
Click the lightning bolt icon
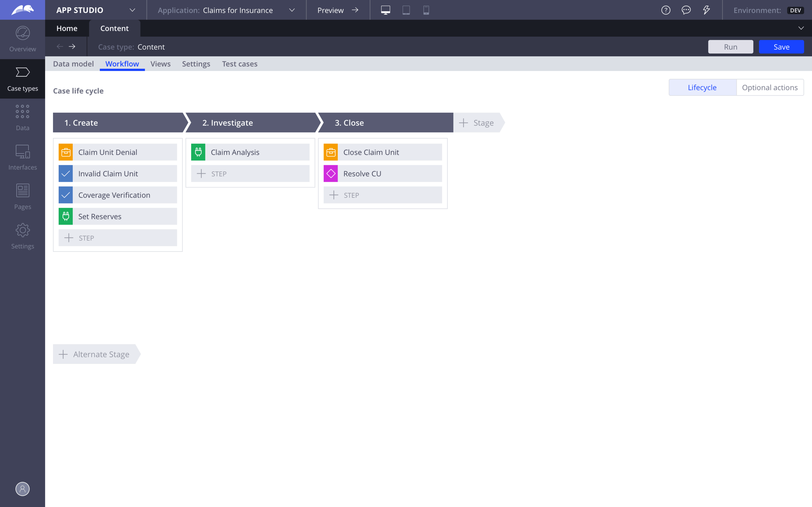(x=706, y=10)
